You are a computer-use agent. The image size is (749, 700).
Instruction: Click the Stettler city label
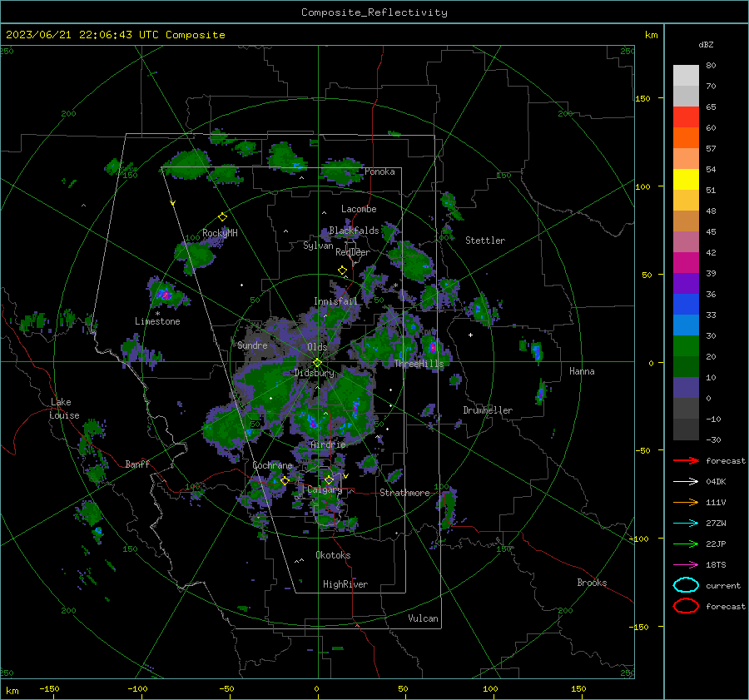click(485, 241)
